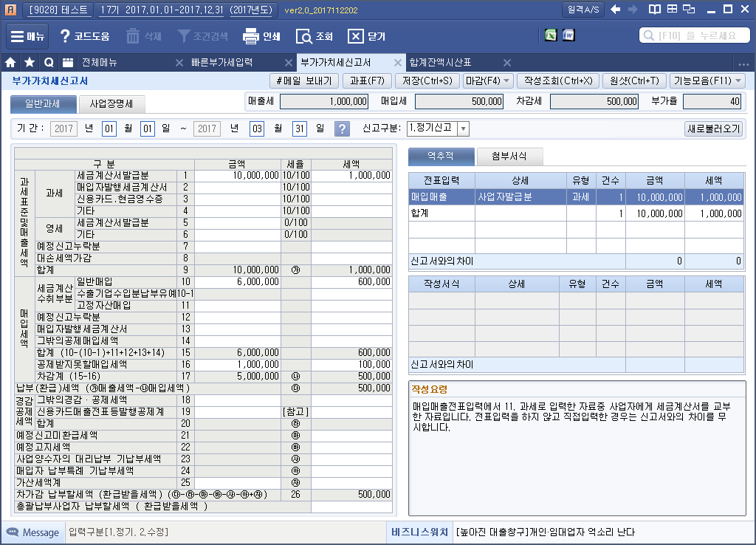The height and width of the screenshot is (545, 756).
Task: Click #메일 보내기 button
Action: (304, 81)
